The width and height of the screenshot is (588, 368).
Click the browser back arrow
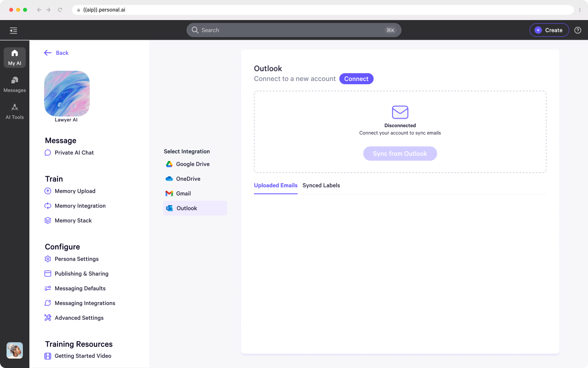39,10
